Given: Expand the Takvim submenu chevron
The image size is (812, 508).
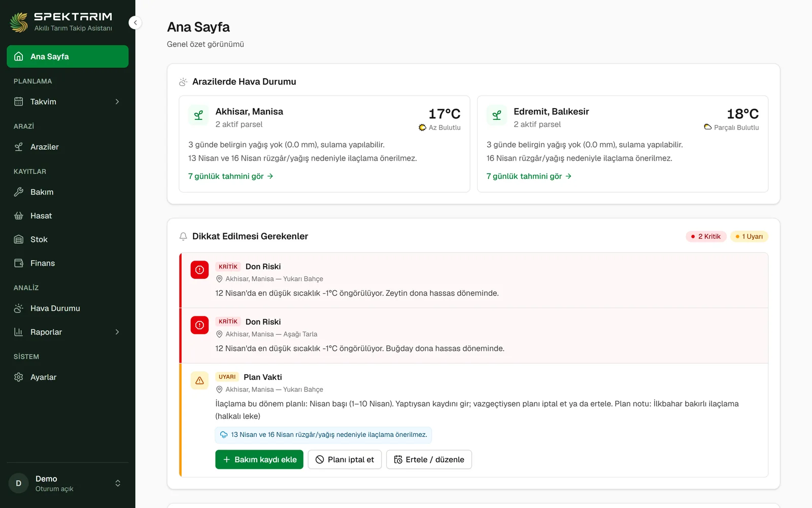Looking at the screenshot, I should [x=117, y=102].
